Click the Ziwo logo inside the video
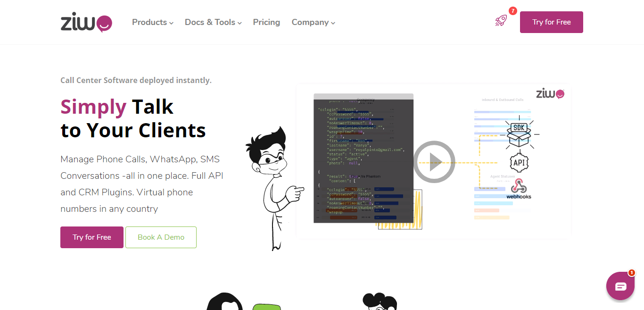The image size is (644, 310). click(x=550, y=93)
